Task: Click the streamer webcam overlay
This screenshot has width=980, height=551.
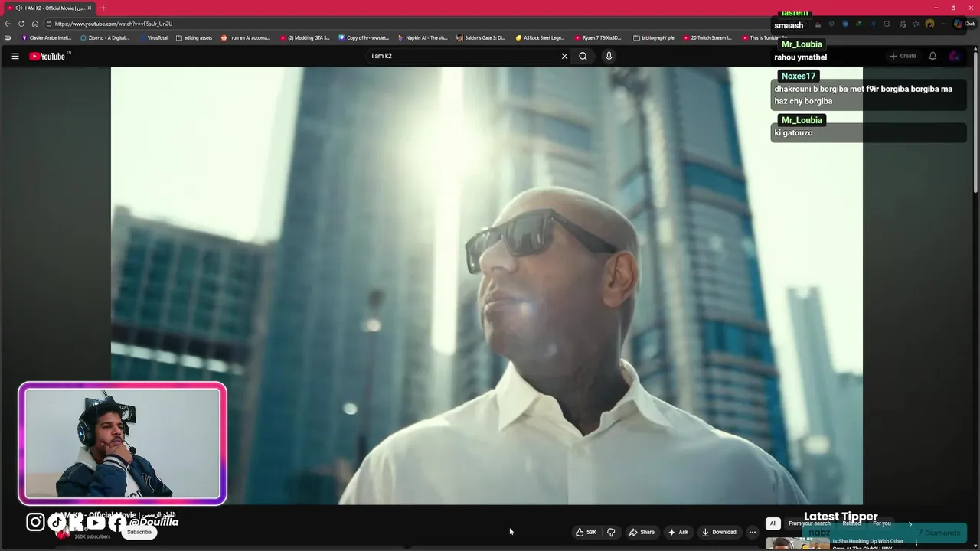Action: pyautogui.click(x=122, y=444)
